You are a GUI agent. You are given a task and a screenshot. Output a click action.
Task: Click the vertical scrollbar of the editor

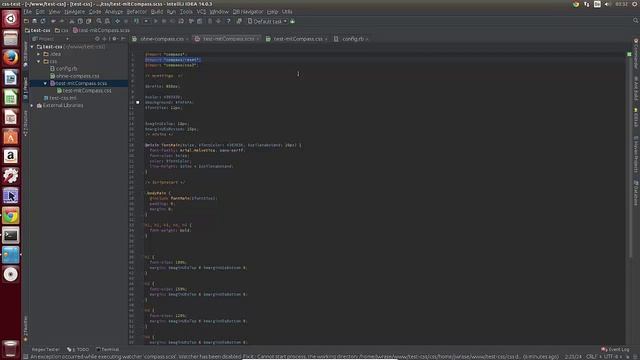click(629, 157)
